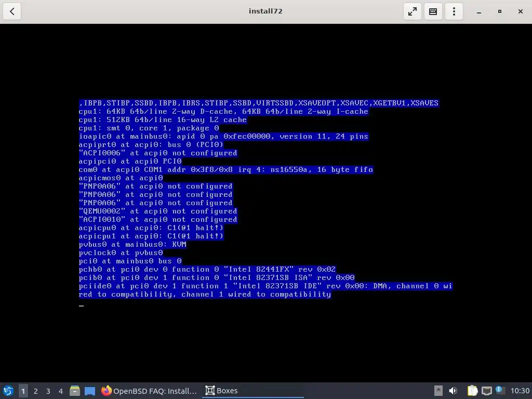Click the 'acpipci0 at acpi0 PCI0' line
This screenshot has width=532, height=399.
[x=130, y=161]
